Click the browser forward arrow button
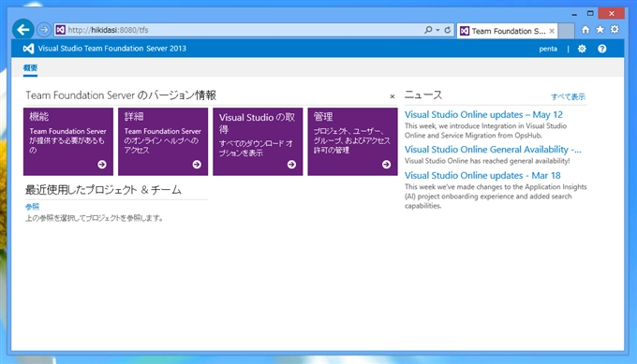 point(43,30)
